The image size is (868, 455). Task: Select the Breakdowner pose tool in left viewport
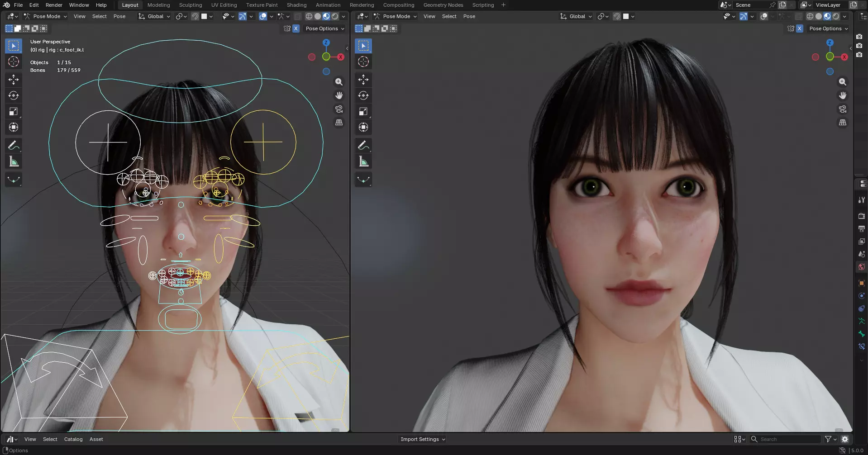[14, 180]
